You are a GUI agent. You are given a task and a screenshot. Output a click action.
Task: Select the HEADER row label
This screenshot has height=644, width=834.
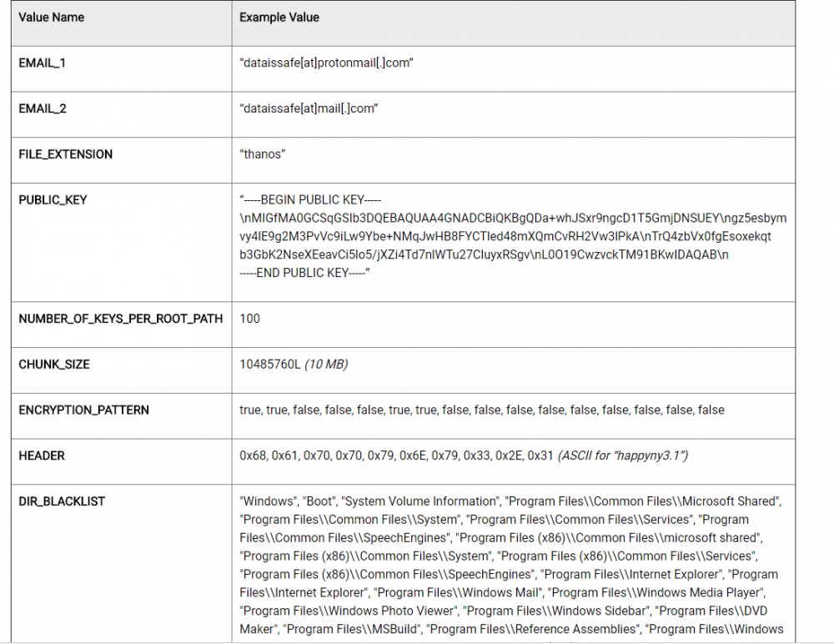click(42, 456)
